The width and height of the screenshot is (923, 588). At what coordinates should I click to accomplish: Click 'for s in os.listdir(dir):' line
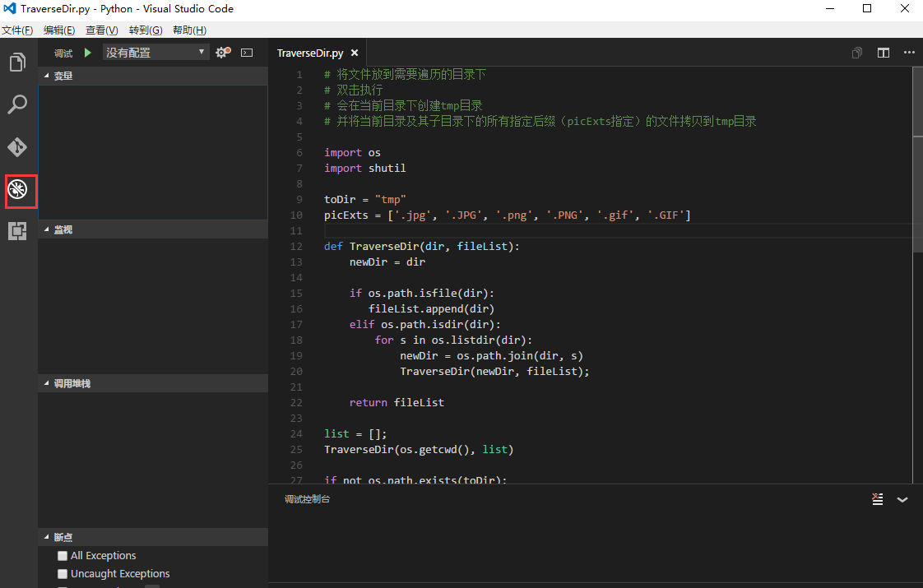[453, 340]
